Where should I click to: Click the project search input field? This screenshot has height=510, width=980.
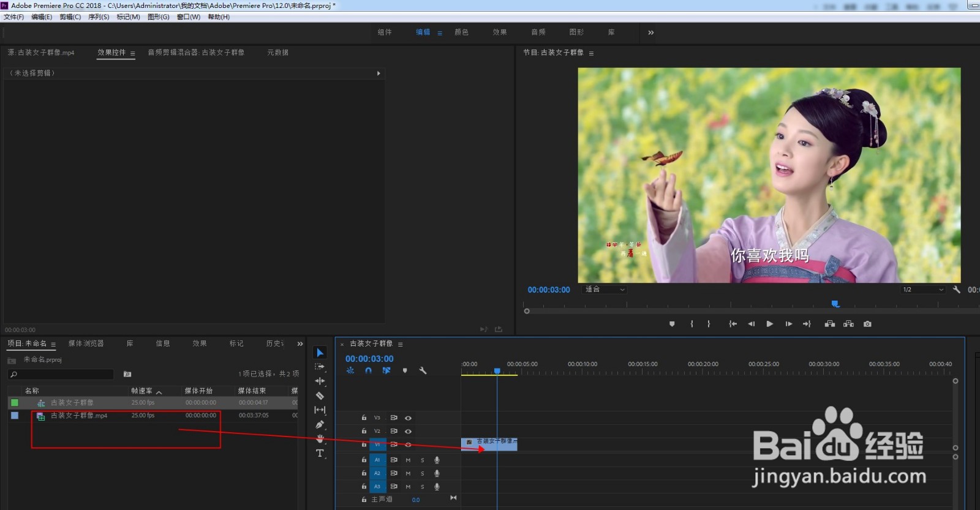(x=61, y=374)
